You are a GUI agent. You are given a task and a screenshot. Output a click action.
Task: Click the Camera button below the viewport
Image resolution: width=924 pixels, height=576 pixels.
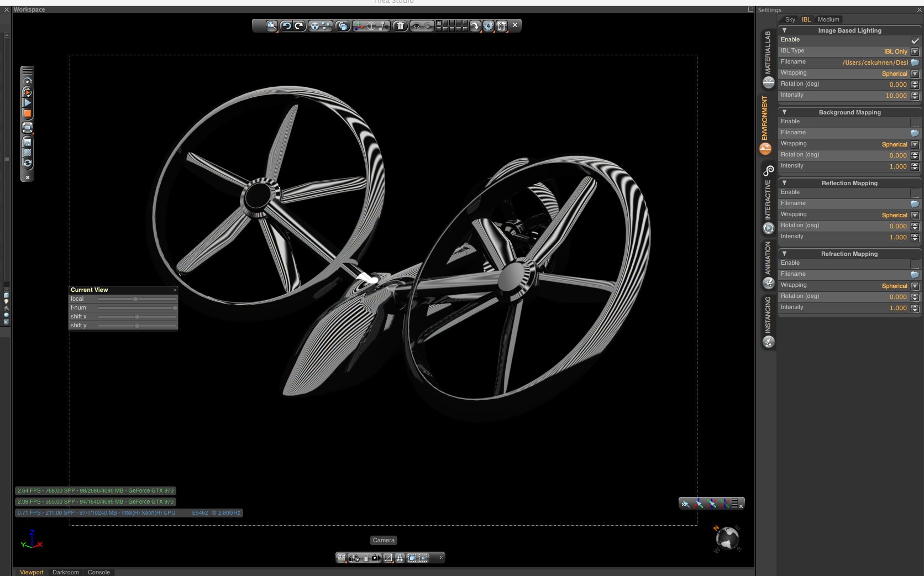(x=384, y=540)
